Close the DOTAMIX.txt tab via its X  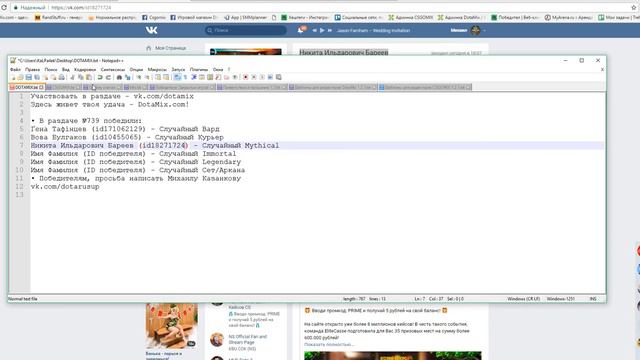point(41,87)
